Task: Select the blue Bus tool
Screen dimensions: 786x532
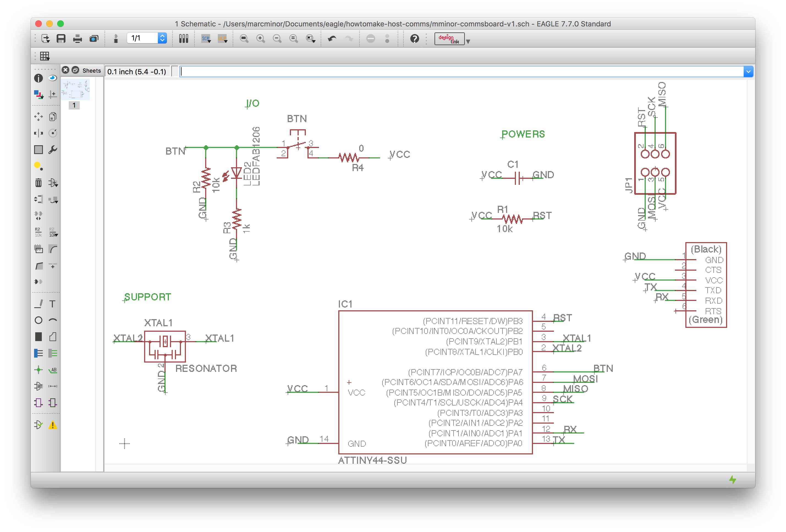Action: [39, 353]
